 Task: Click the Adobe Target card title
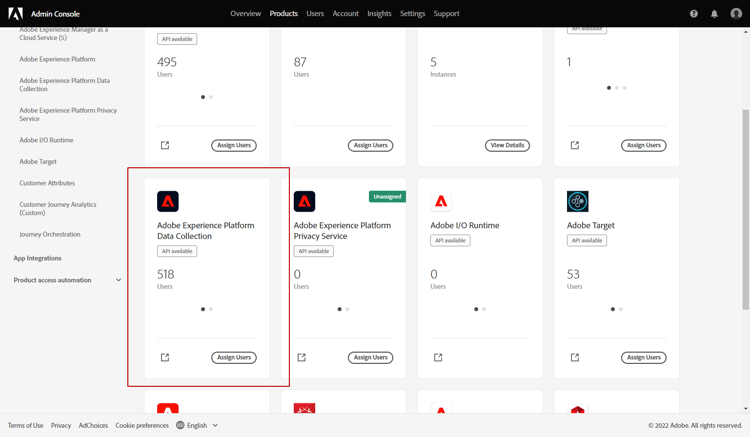coord(591,225)
